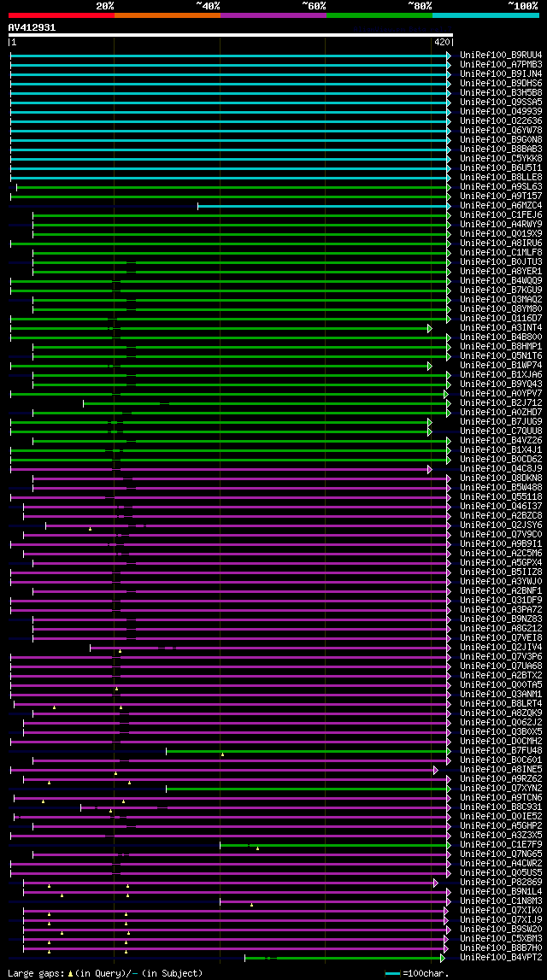The height and width of the screenshot is (980, 547).
Task: Click the UniRef100_B7JUG9 label
Action: (x=501, y=422)
